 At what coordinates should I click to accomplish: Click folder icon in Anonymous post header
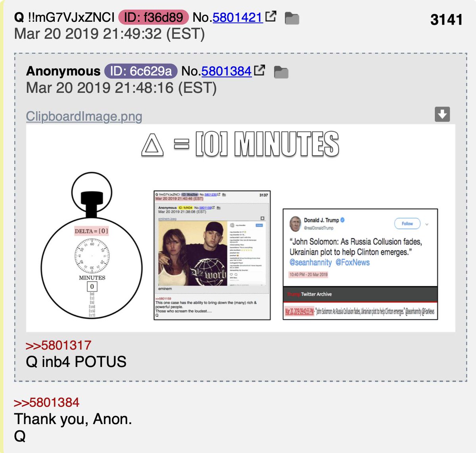[281, 72]
